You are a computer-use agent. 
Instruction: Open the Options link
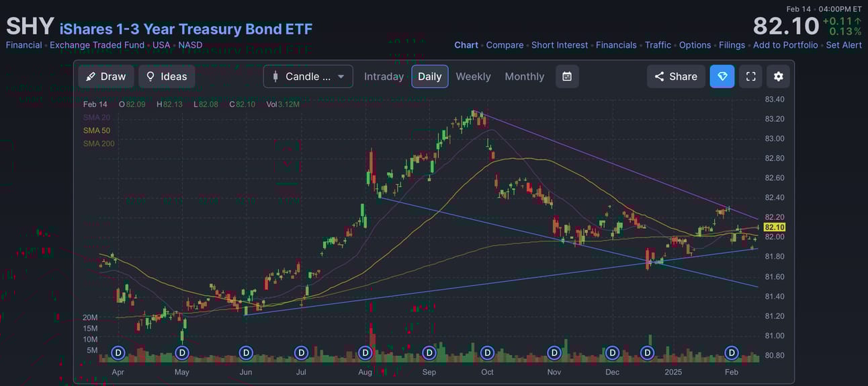pyautogui.click(x=695, y=45)
